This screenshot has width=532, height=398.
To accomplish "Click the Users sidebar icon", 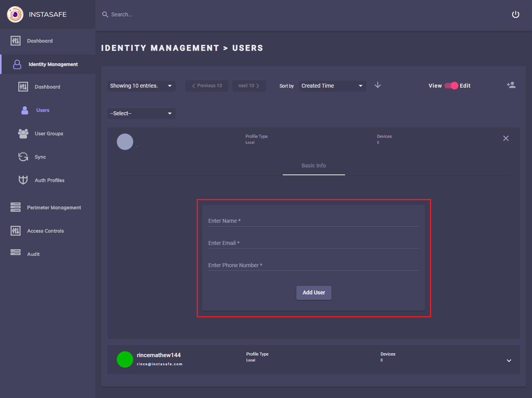I will click(x=25, y=110).
